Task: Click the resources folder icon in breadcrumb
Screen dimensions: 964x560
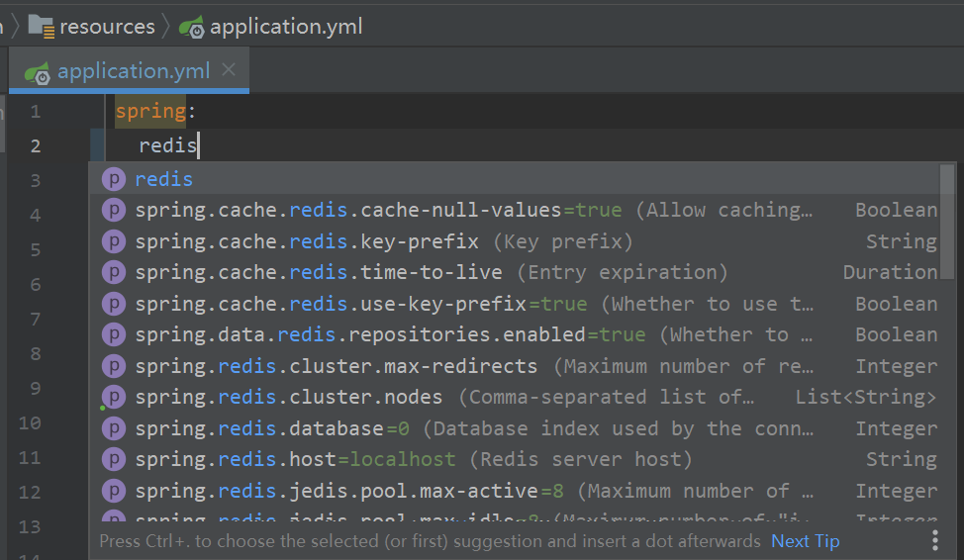Action: (x=41, y=26)
